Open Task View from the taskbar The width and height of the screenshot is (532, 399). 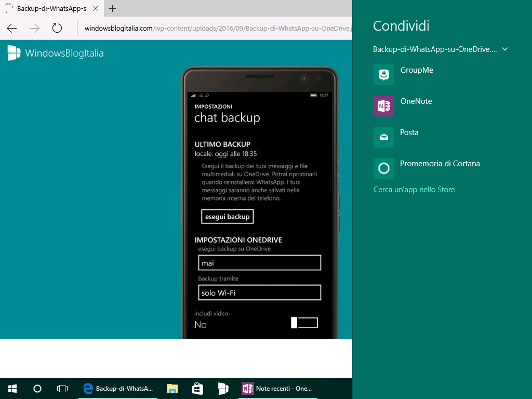pyautogui.click(x=62, y=389)
